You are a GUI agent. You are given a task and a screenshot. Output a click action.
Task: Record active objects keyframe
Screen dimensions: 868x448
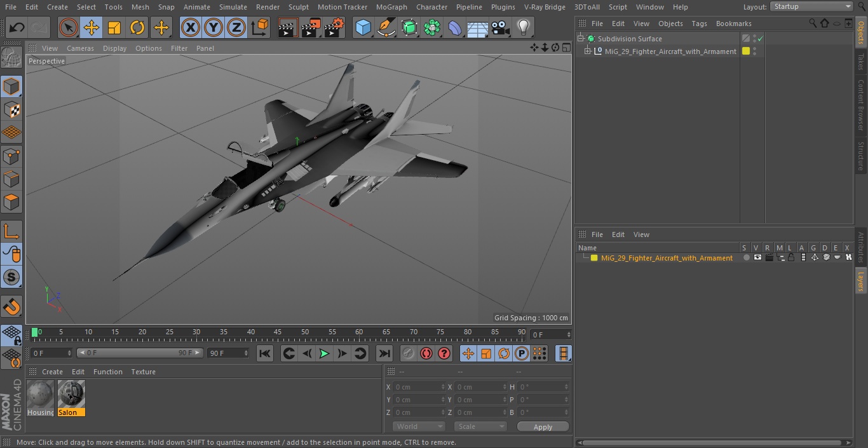pyautogui.click(x=409, y=353)
